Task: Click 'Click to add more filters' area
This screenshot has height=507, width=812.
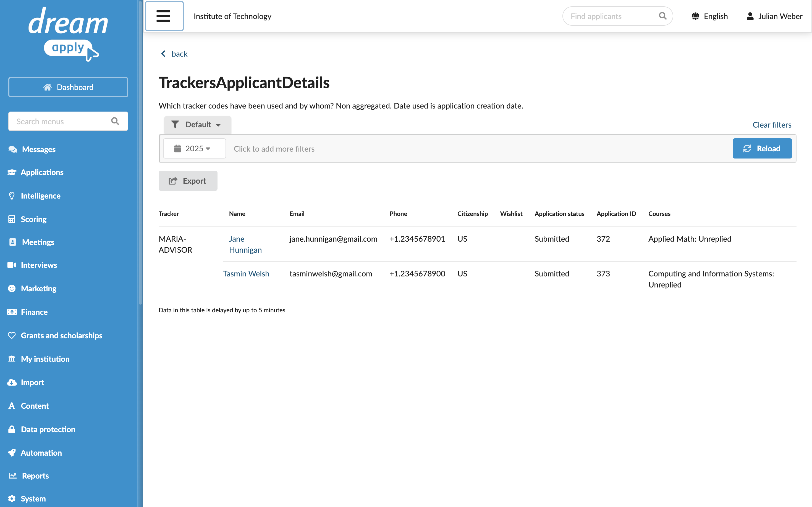Action: click(274, 149)
